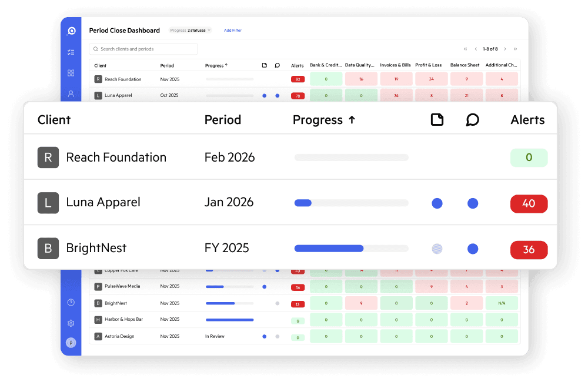Viewport: 588px width, 382px height.
Task: Click the small document column icon in dashboard header
Action: click(x=265, y=65)
